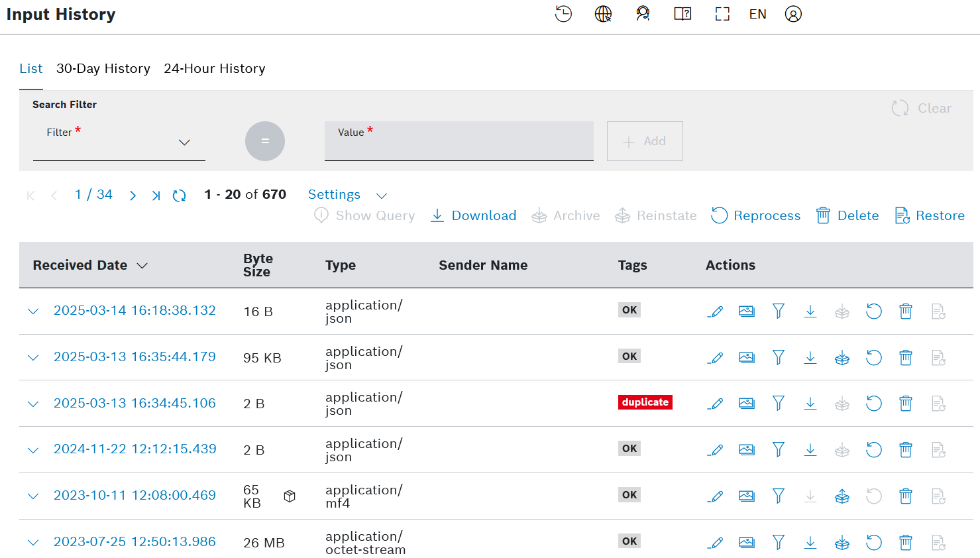980x558 pixels.
Task: Click the edit pencil icon for 16 B row
Action: (715, 311)
